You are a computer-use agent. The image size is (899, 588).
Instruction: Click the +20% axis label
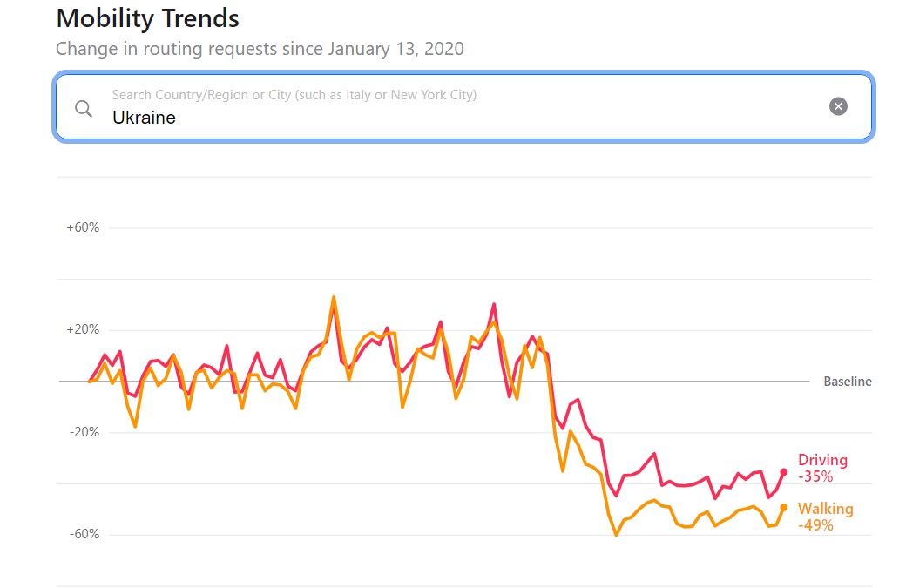pyautogui.click(x=83, y=330)
